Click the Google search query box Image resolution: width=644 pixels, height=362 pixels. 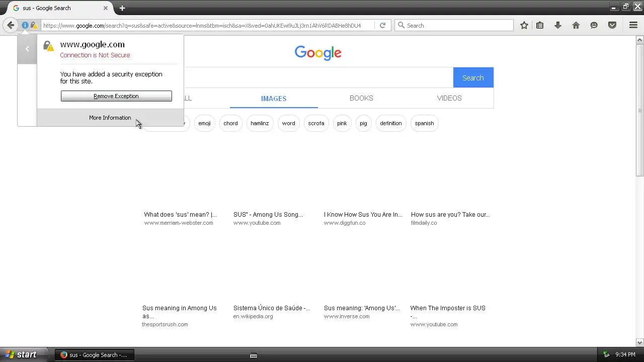click(318, 77)
